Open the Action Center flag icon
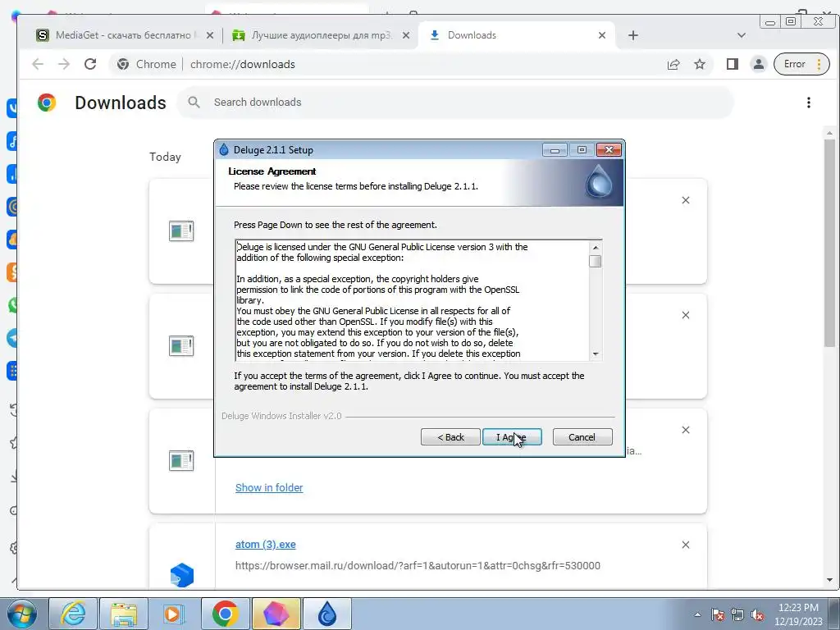The height and width of the screenshot is (630, 840). click(x=718, y=614)
